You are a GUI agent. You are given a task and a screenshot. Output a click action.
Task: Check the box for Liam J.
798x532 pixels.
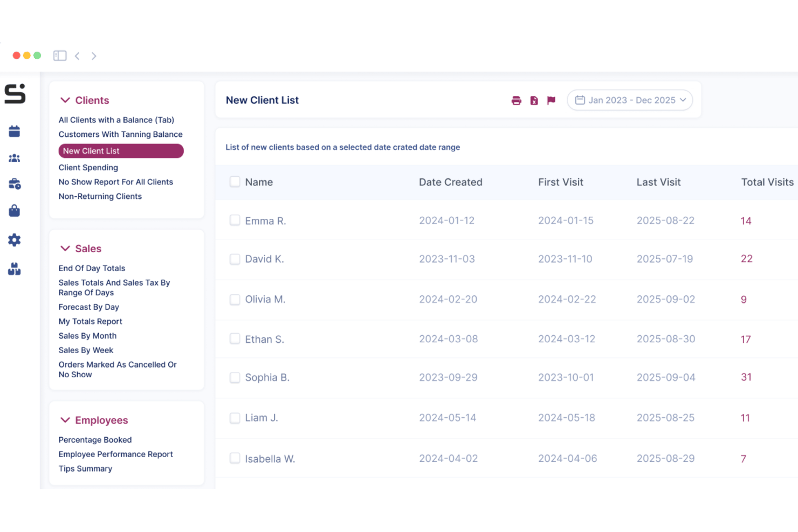pos(235,418)
